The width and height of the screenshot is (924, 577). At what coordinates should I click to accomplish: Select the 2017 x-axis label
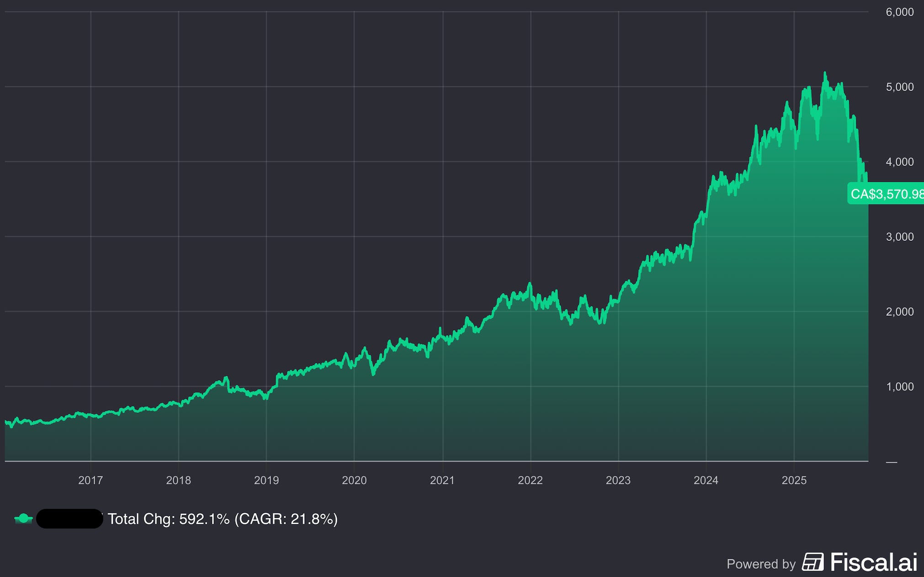[90, 480]
